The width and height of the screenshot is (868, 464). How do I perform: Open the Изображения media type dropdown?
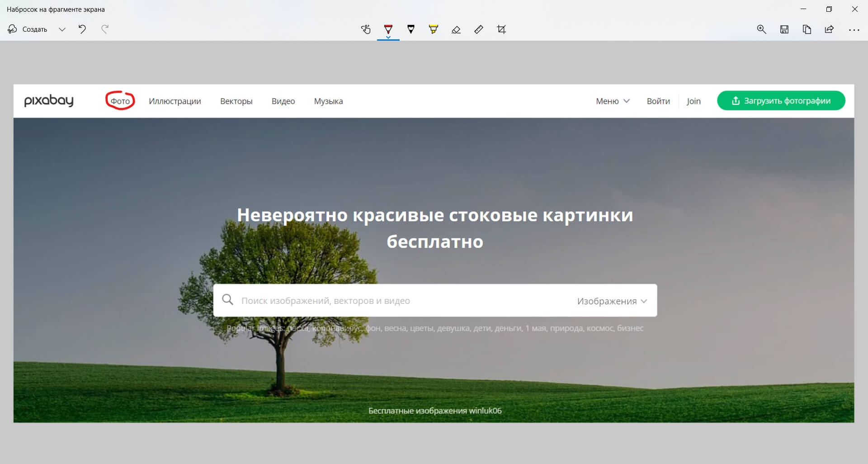(x=611, y=300)
